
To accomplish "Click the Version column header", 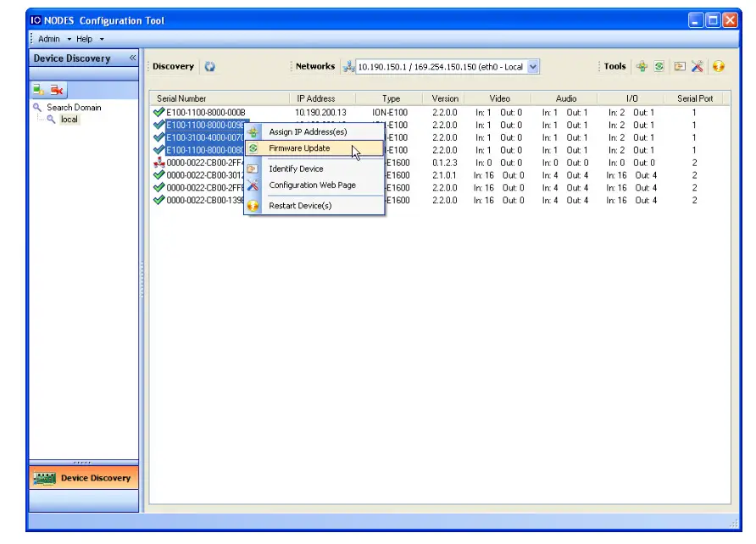I will [445, 98].
